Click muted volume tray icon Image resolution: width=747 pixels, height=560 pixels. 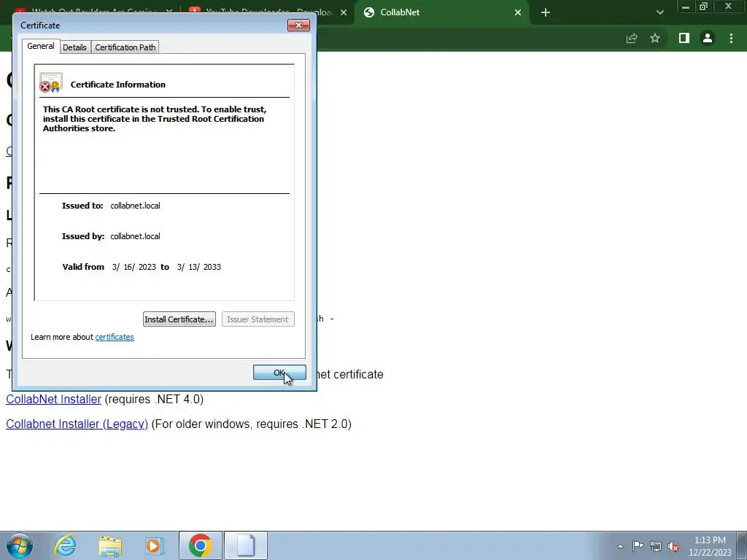[x=673, y=546]
